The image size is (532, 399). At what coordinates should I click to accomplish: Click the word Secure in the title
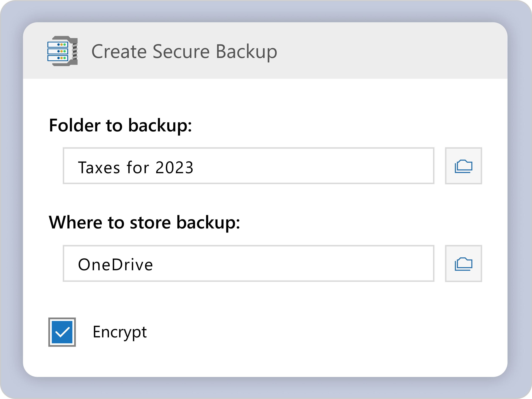click(x=181, y=51)
